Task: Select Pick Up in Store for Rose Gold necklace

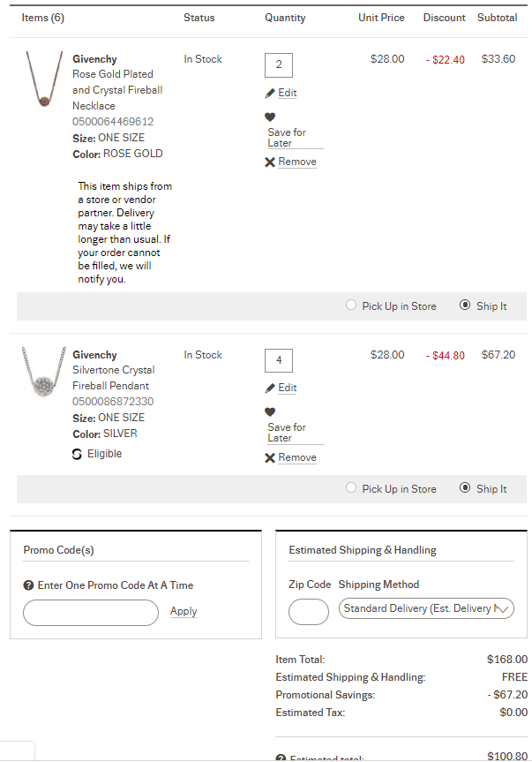Action: 352,306
